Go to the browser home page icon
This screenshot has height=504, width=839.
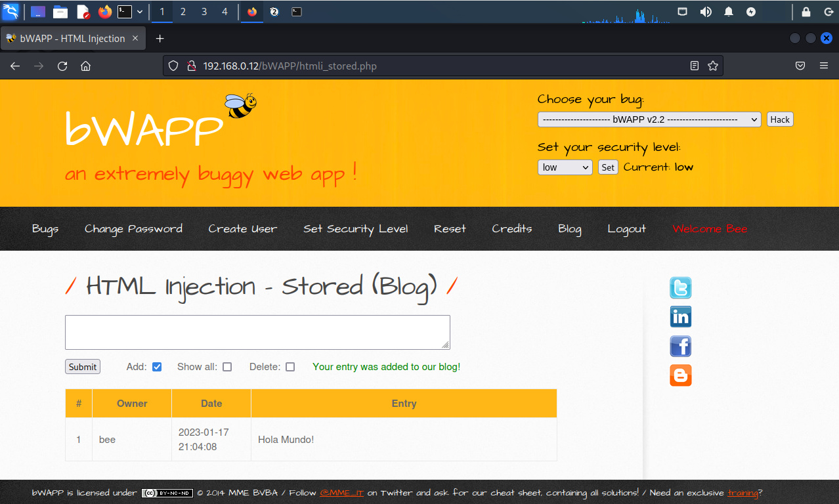point(85,66)
